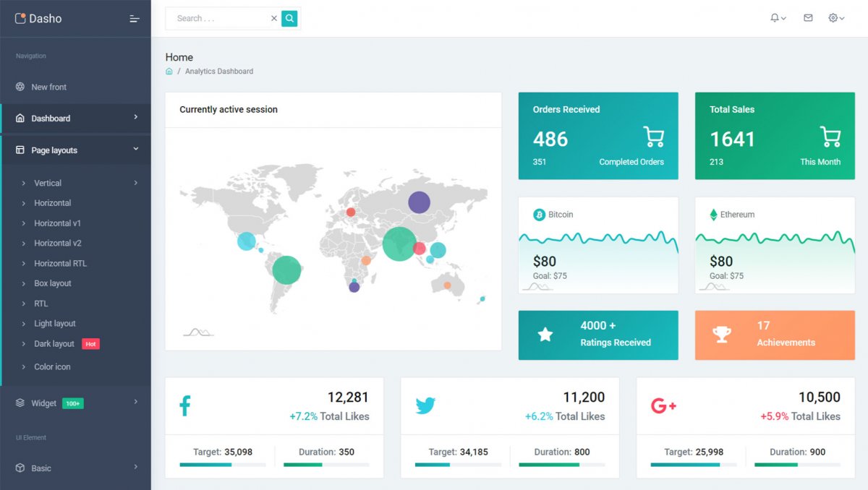Image resolution: width=868 pixels, height=490 pixels.
Task: Clear the search field with X icon
Action: [x=274, y=19]
